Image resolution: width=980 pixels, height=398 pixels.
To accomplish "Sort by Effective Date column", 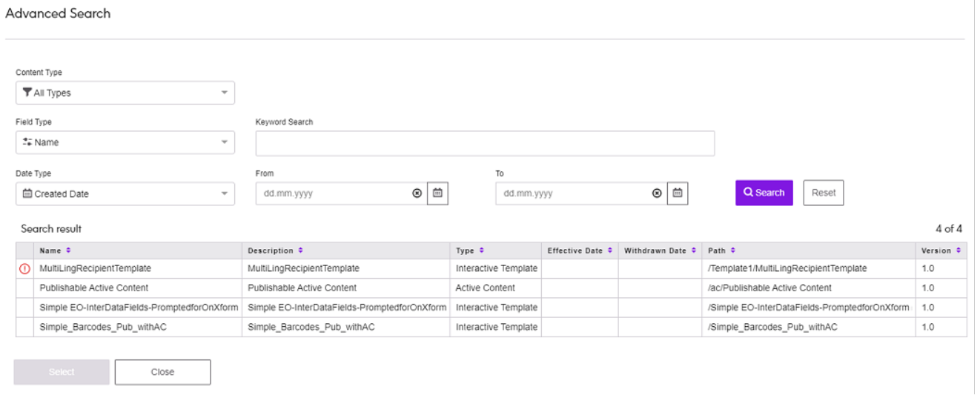I will [x=609, y=251].
